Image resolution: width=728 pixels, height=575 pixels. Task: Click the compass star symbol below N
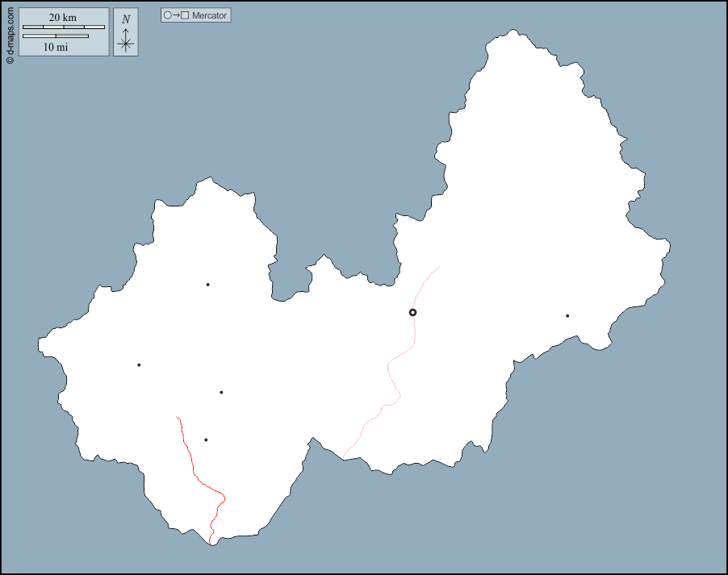tap(125, 44)
